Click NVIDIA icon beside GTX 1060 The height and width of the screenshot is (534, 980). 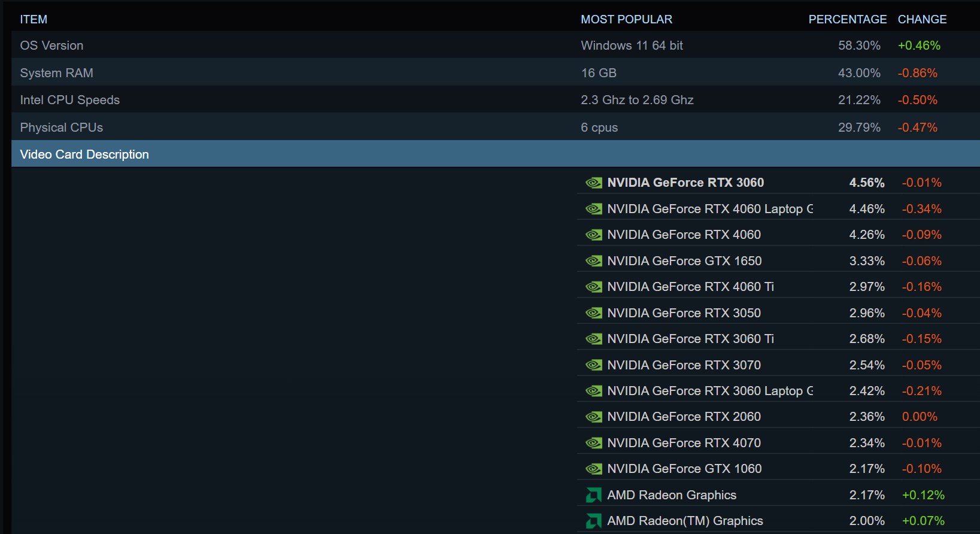pos(594,469)
